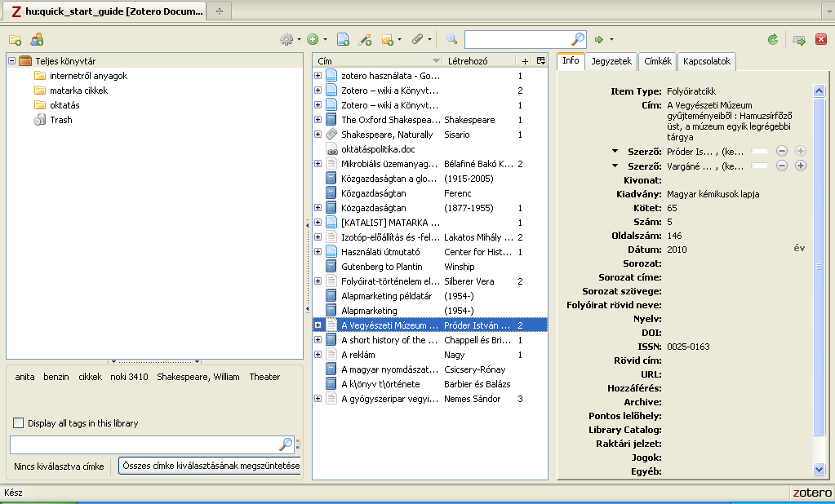Click the plus column header in list
This screenshot has height=504, width=835.
point(525,61)
